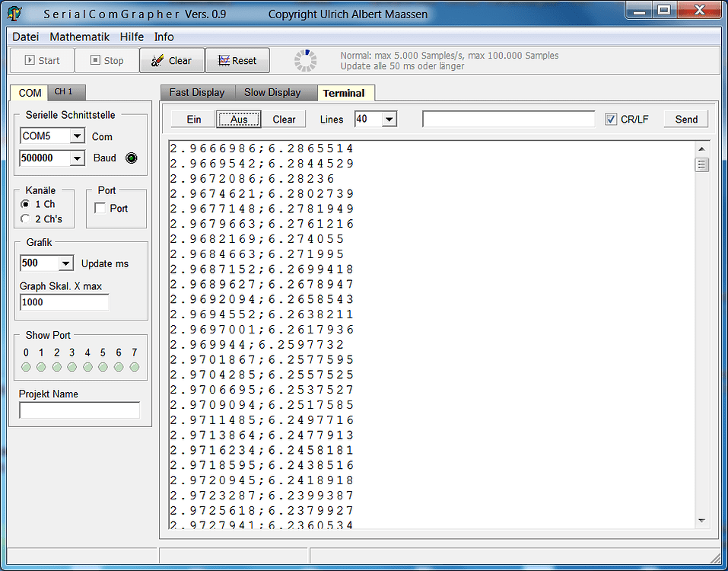Click the Baud status indicator light
This screenshot has width=728, height=571.
coord(130,158)
